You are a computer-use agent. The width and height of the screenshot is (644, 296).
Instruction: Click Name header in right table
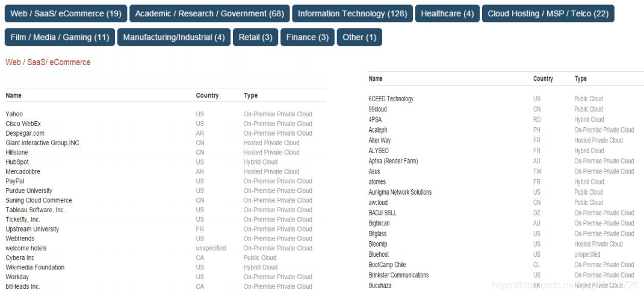click(376, 78)
